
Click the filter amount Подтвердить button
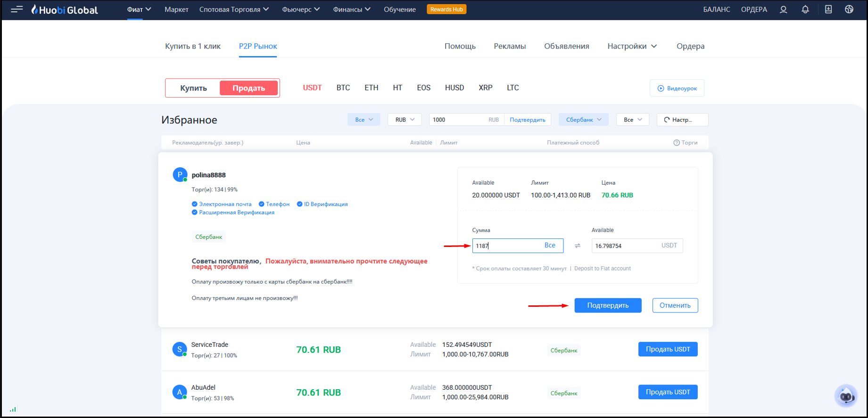pos(528,120)
